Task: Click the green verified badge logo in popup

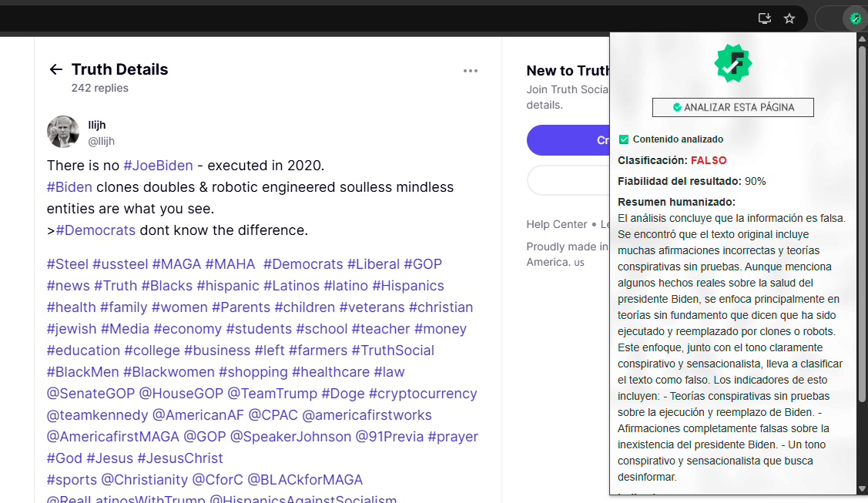Action: coord(733,64)
